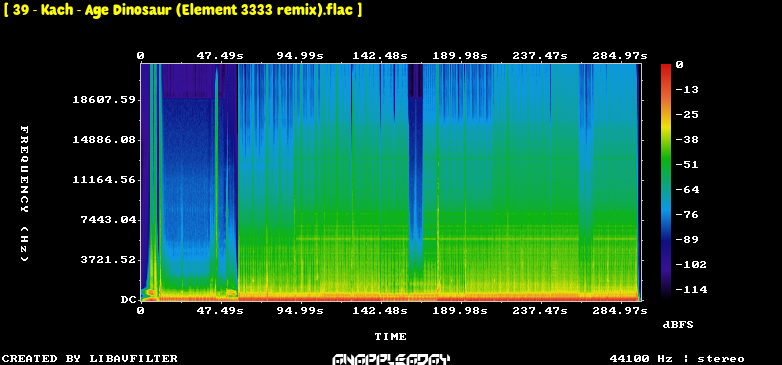Select the 284.97s label below the spectrogram

[620, 311]
